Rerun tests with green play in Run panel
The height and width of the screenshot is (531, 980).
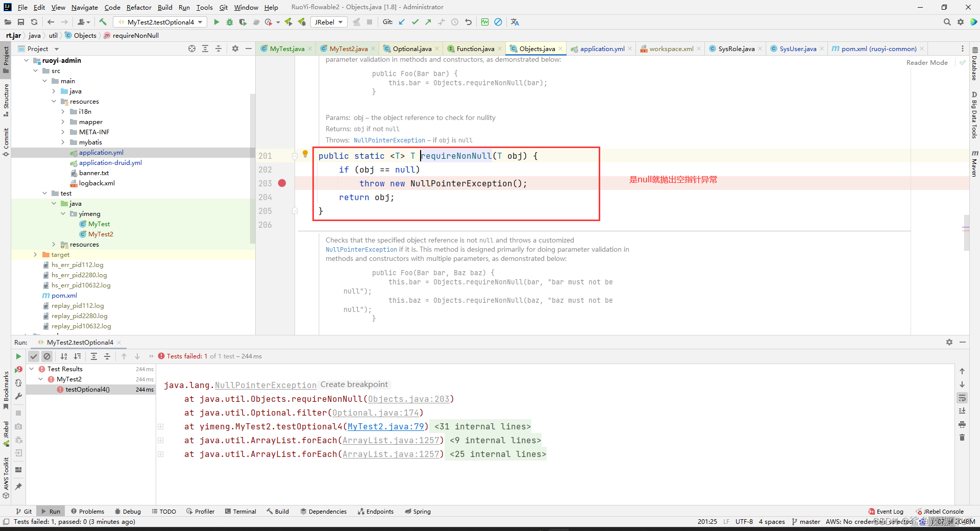coord(18,356)
